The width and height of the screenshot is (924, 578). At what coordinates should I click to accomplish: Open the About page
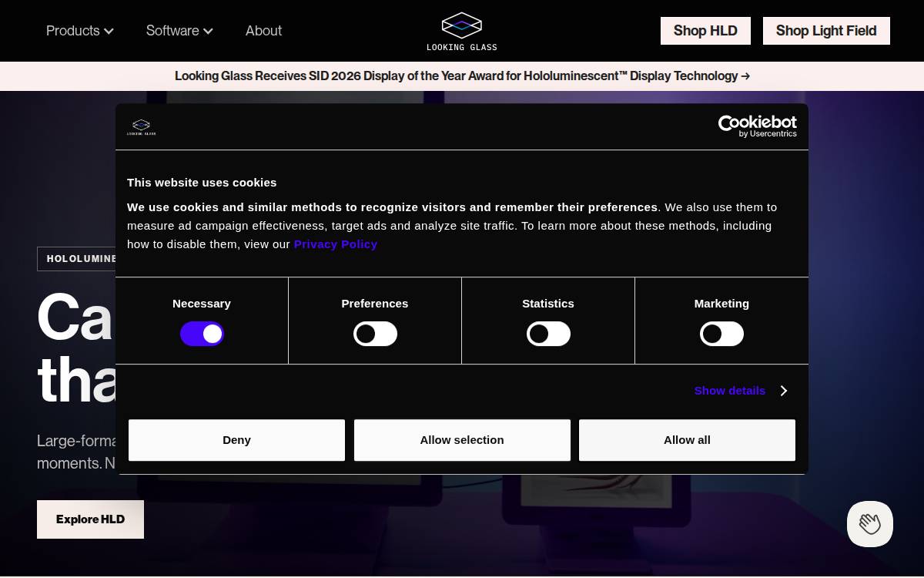pyautogui.click(x=263, y=31)
